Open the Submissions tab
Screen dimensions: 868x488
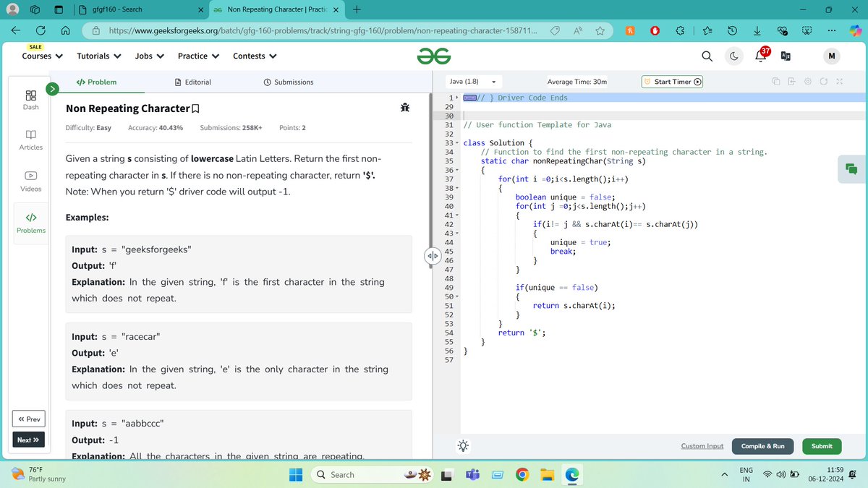coord(289,82)
